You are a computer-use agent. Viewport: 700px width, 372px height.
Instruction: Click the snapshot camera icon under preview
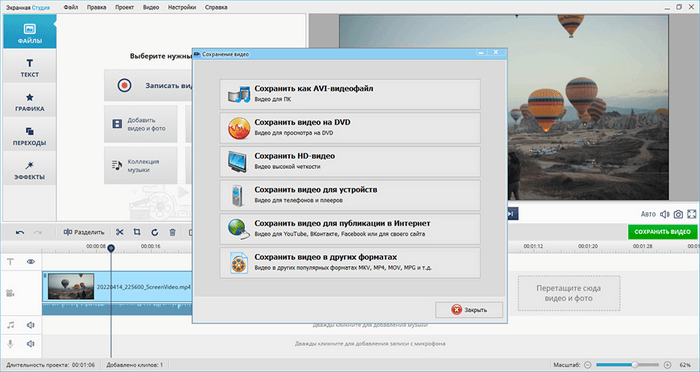[678, 214]
